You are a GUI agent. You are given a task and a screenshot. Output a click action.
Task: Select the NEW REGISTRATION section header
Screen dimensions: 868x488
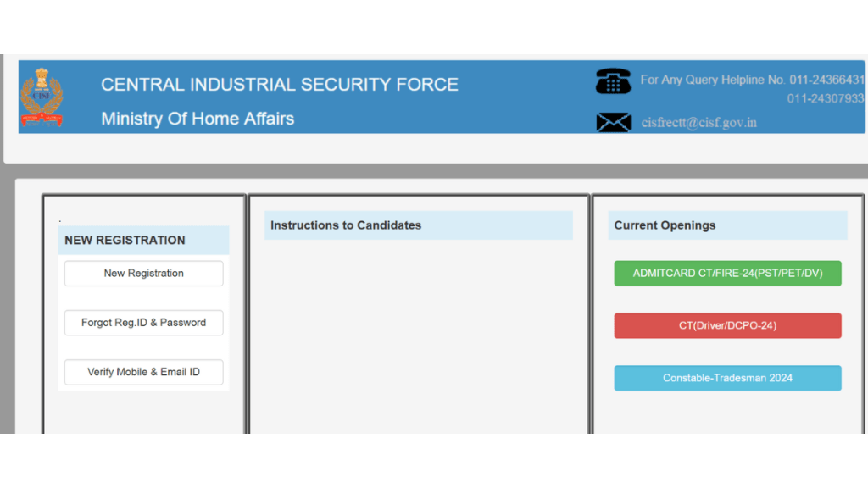(x=125, y=241)
